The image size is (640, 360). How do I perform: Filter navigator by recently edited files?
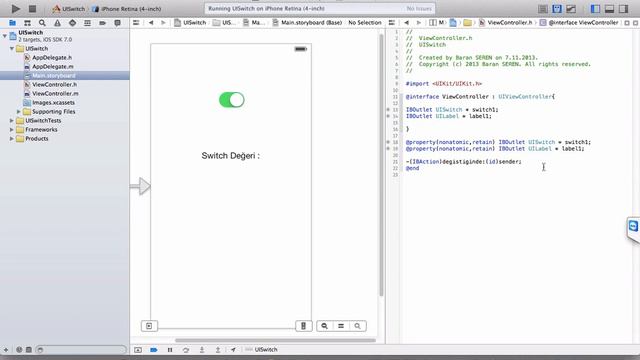(19, 350)
